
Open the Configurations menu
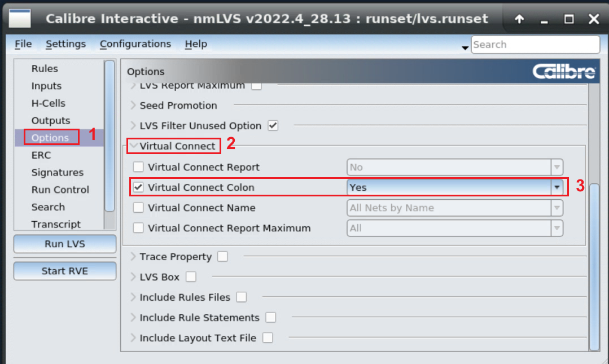pos(135,44)
